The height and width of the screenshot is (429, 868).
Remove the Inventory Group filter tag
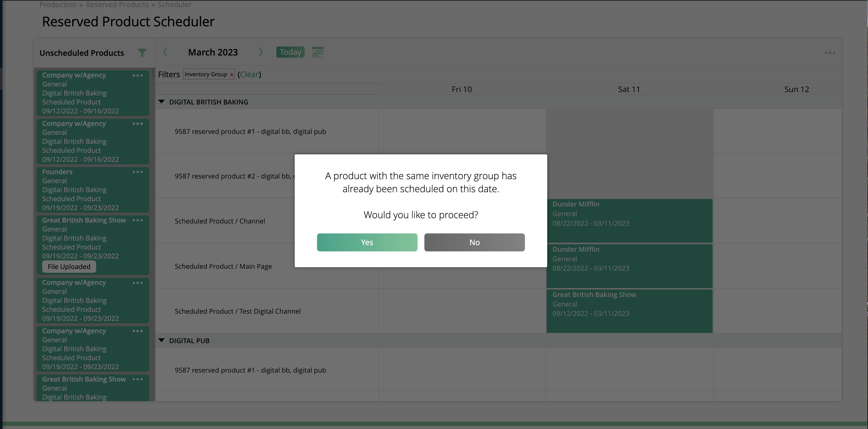(x=231, y=74)
